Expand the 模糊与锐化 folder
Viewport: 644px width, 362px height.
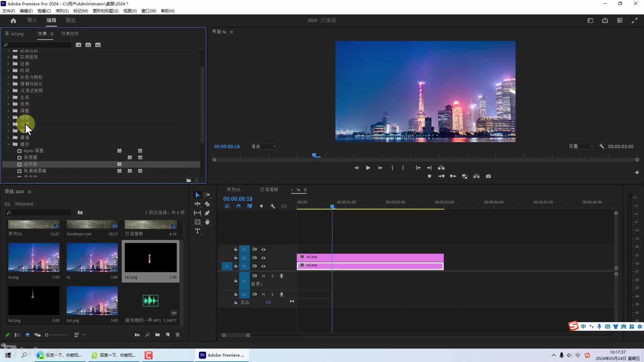click(x=8, y=84)
